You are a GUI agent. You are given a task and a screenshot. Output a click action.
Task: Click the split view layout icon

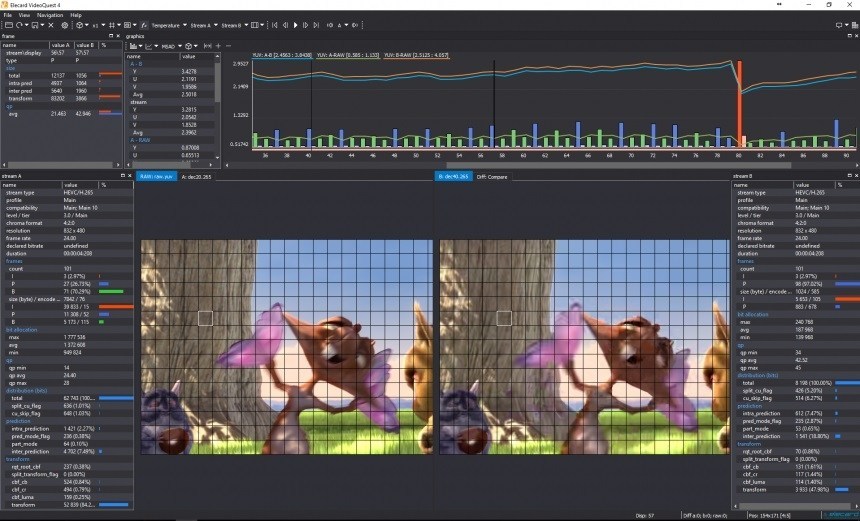coord(254,25)
